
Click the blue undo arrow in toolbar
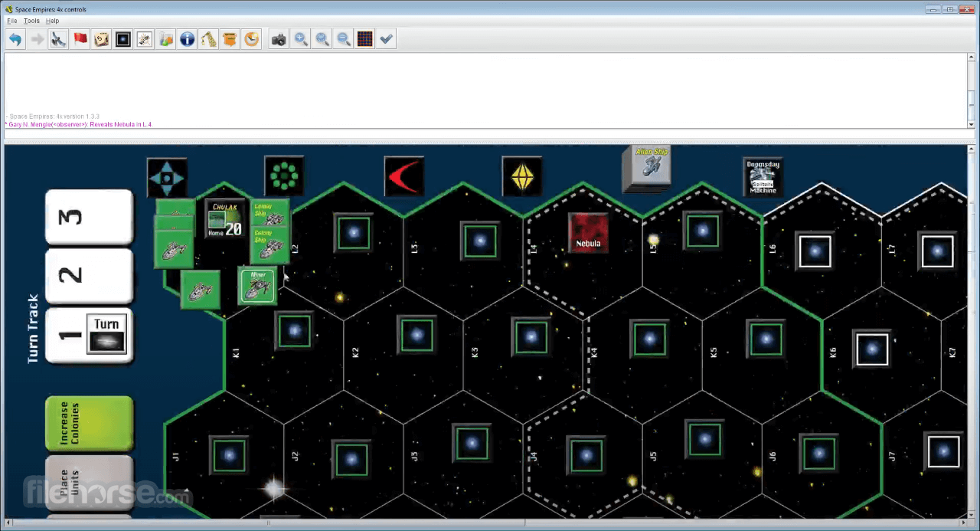[x=15, y=39]
